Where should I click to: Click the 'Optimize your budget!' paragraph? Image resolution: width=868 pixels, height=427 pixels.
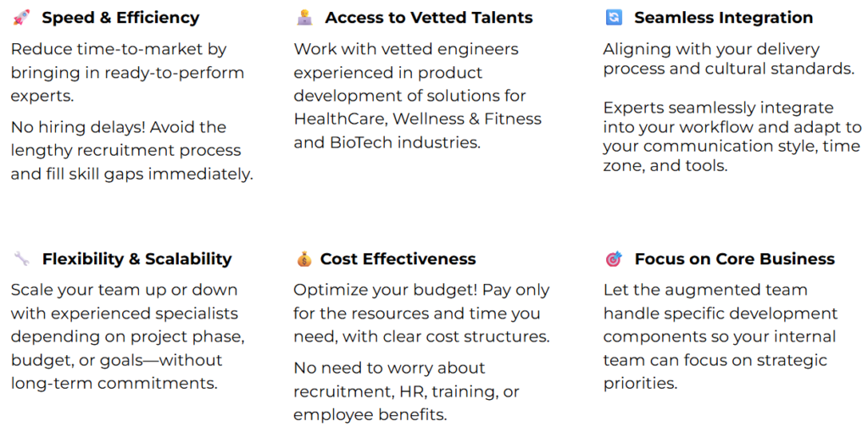click(x=421, y=313)
